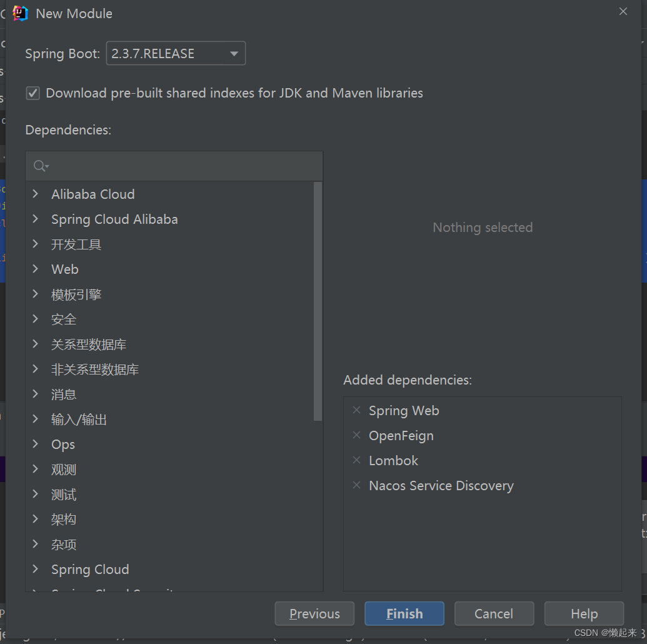Open the Spring Boot version dropdown
647x644 pixels.
coord(176,53)
